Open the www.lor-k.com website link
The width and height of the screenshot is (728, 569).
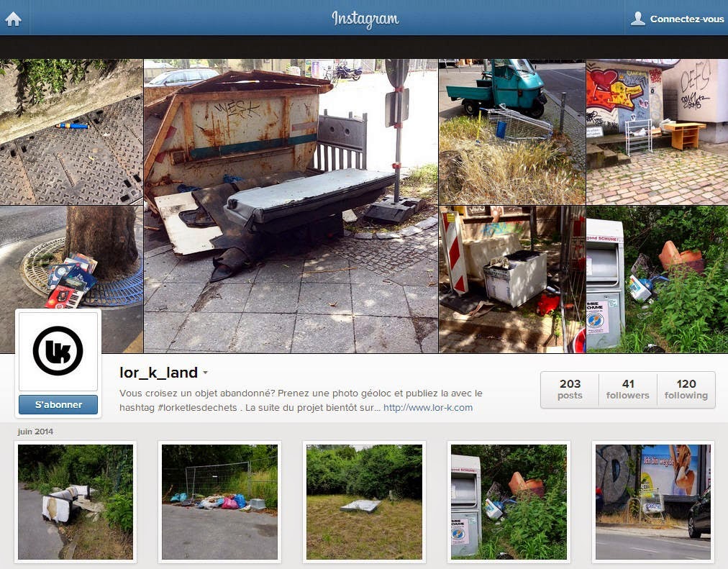427,407
